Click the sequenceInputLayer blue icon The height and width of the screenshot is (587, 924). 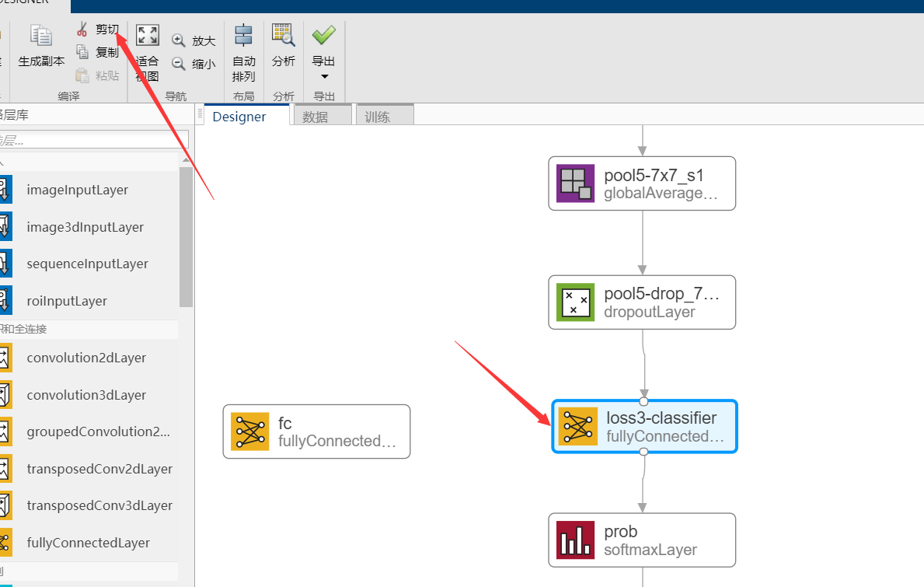click(5, 264)
